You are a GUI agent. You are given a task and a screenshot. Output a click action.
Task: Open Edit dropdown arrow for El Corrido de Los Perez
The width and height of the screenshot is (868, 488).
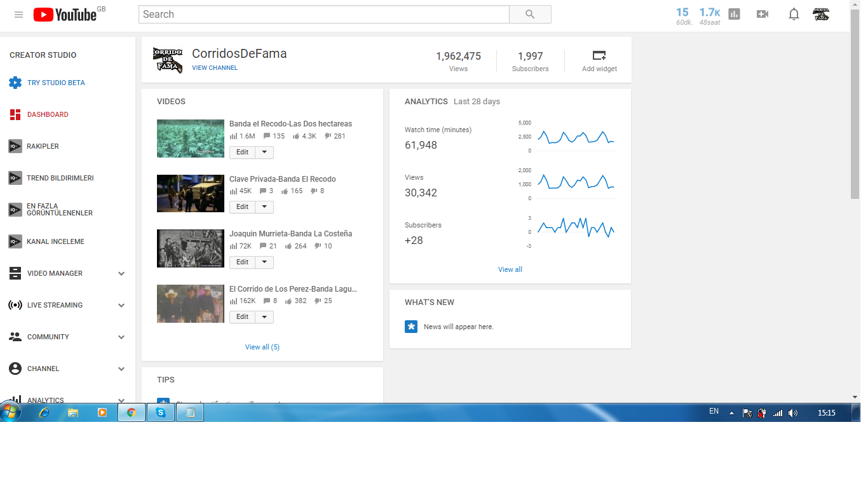pyautogui.click(x=264, y=317)
